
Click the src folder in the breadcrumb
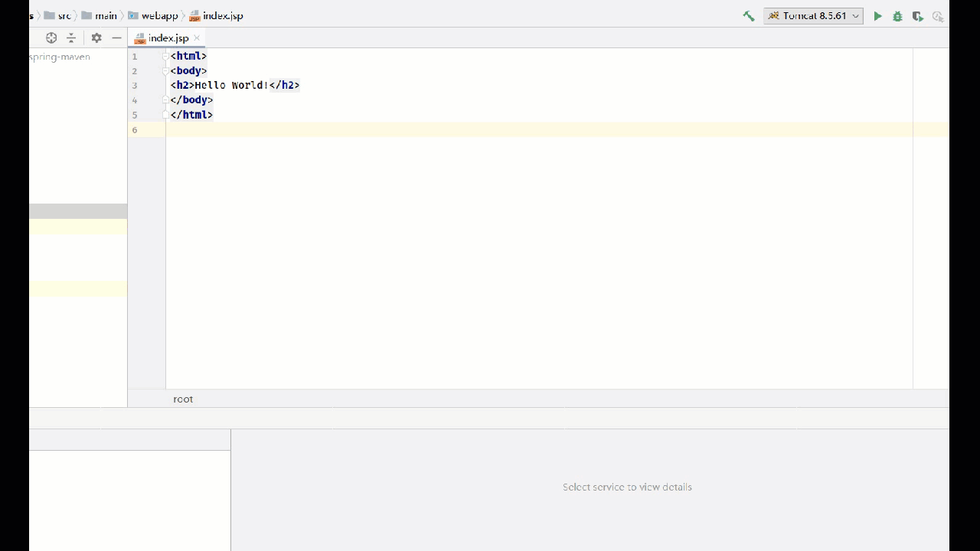pyautogui.click(x=58, y=16)
